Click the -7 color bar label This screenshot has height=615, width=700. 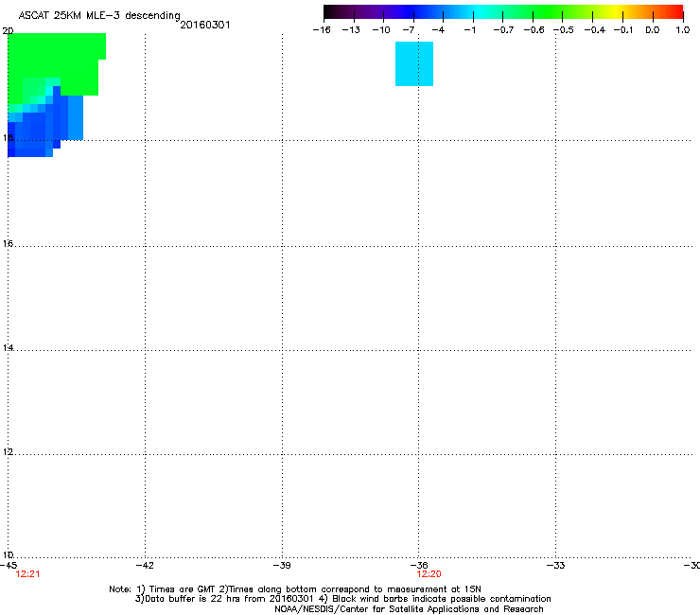pos(408,30)
